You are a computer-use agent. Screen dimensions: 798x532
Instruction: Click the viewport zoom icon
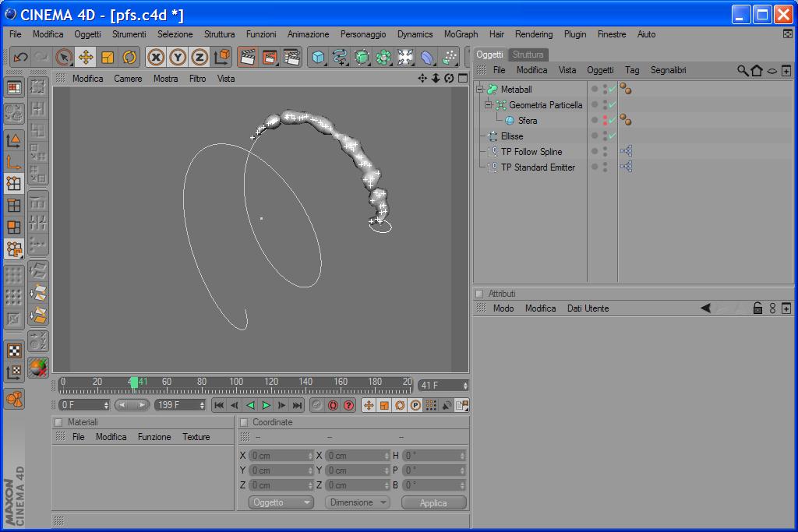(436, 79)
